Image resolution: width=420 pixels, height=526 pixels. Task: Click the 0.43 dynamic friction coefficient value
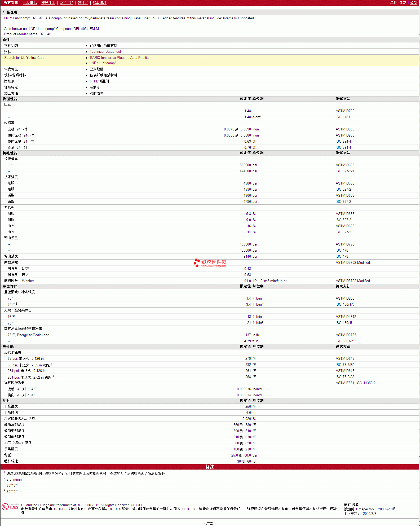(247, 269)
